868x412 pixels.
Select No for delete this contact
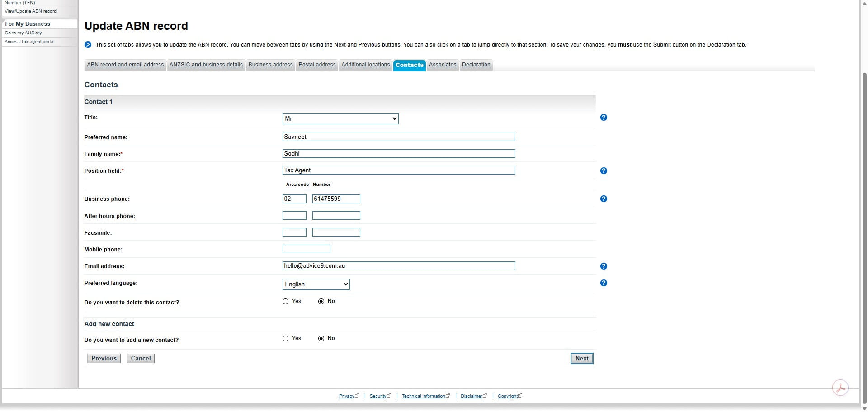(321, 302)
